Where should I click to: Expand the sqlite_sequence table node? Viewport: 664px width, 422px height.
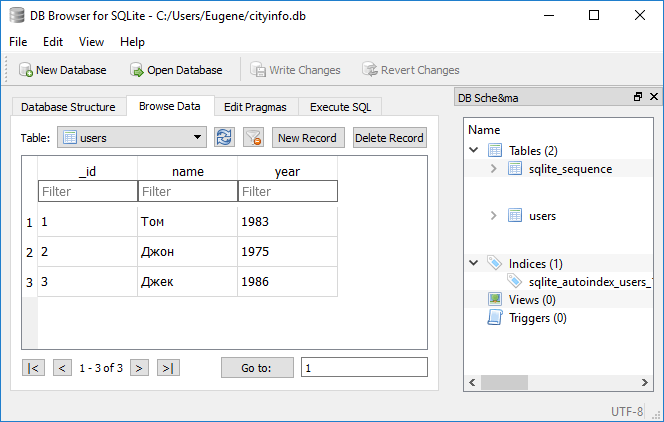494,169
